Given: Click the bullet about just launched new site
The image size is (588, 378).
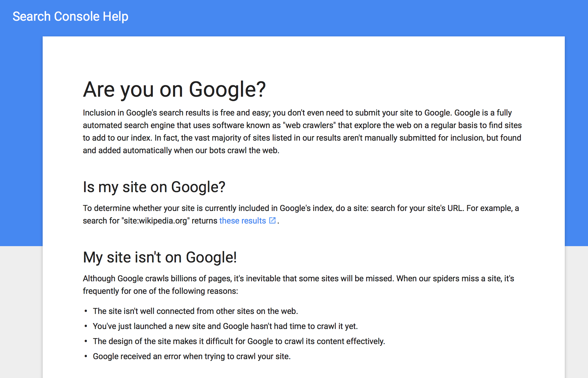Looking at the screenshot, I should 225,326.
